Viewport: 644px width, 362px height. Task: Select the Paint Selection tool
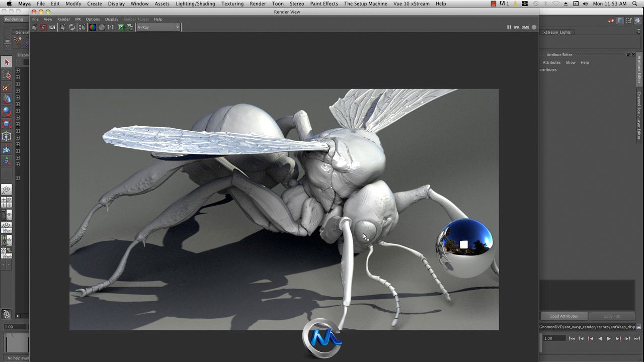(x=7, y=87)
